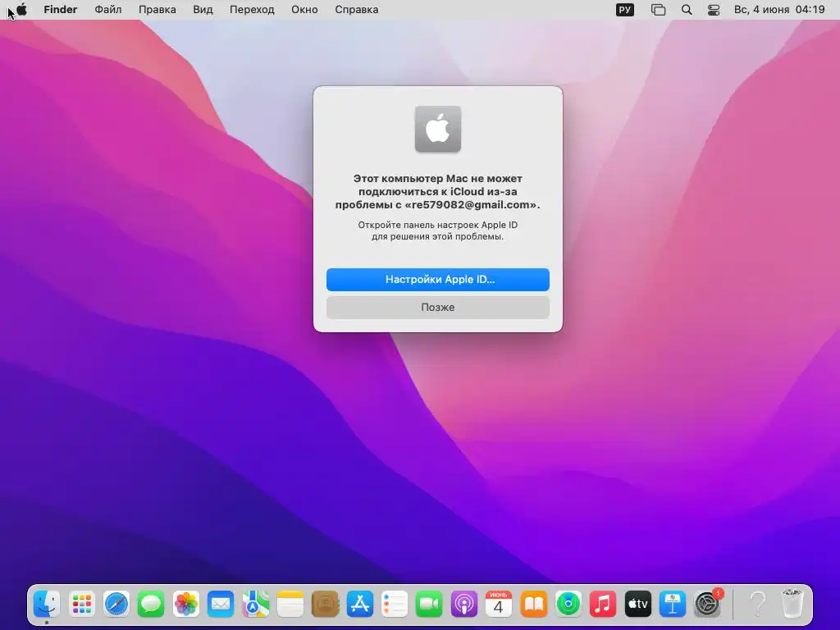Open the Notes app in Dock
The height and width of the screenshot is (630, 840).
pyautogui.click(x=290, y=605)
